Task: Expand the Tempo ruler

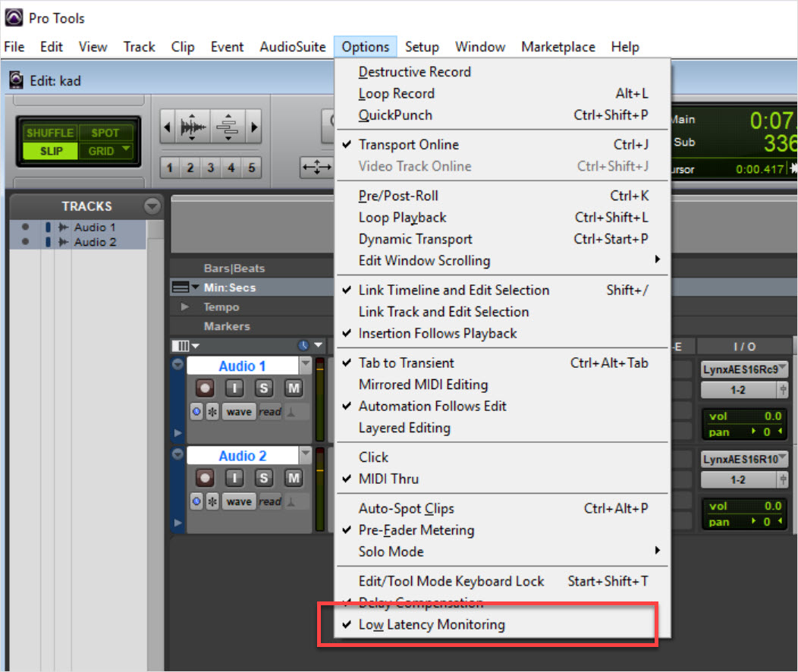Action: (x=185, y=307)
